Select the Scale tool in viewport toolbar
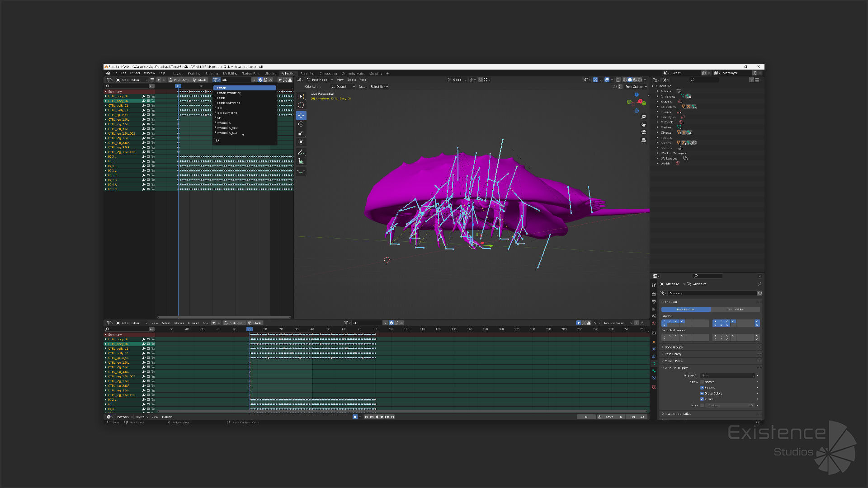The height and width of the screenshot is (488, 868). 301,133
